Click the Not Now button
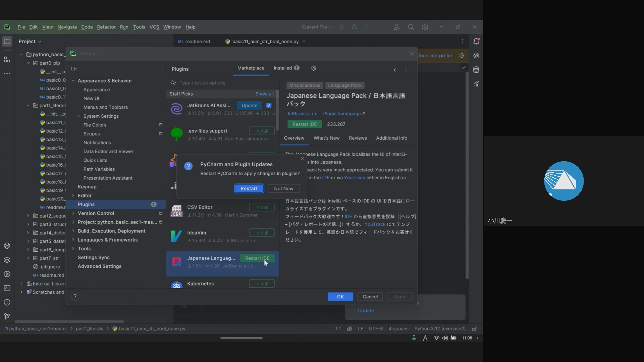The height and width of the screenshot is (362, 644). click(x=283, y=188)
